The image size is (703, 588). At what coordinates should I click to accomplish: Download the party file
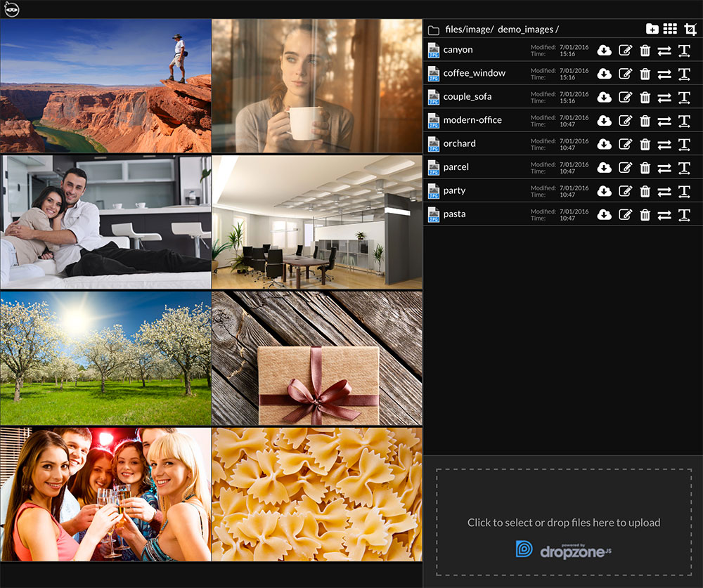tap(605, 191)
